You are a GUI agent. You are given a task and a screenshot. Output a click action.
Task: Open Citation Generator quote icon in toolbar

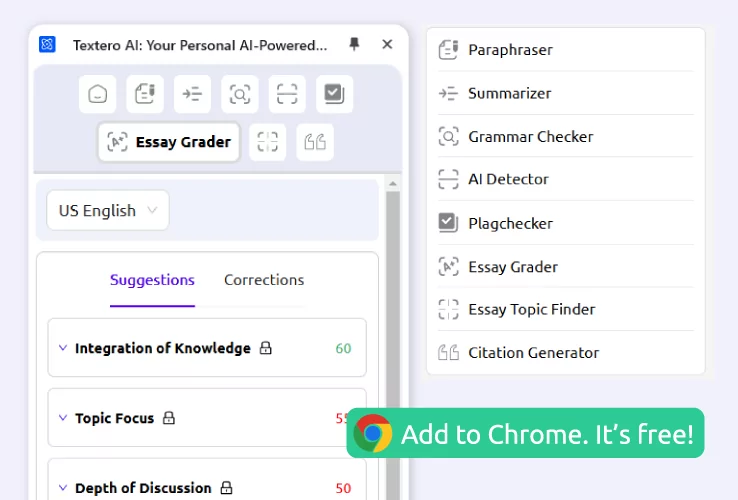[315, 142]
